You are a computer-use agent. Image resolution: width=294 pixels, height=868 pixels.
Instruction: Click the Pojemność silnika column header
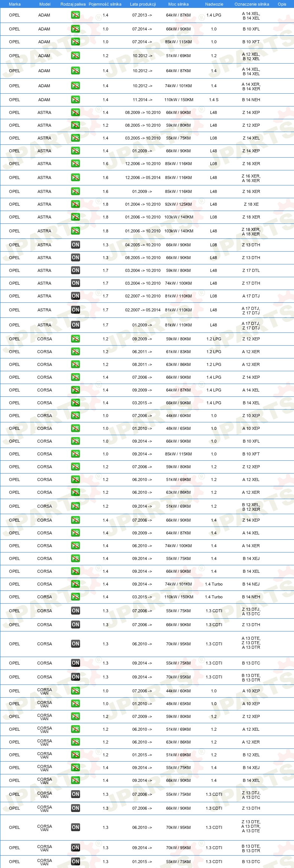[105, 4]
